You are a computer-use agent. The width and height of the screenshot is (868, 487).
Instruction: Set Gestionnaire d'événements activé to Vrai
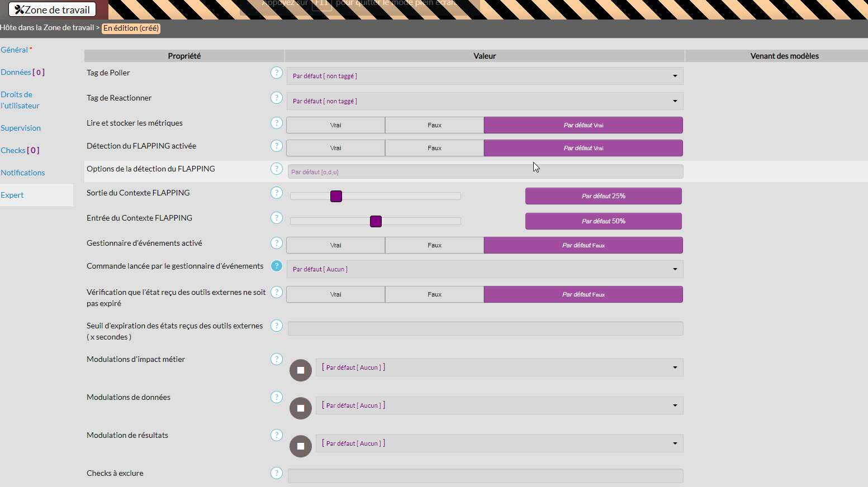coord(335,245)
